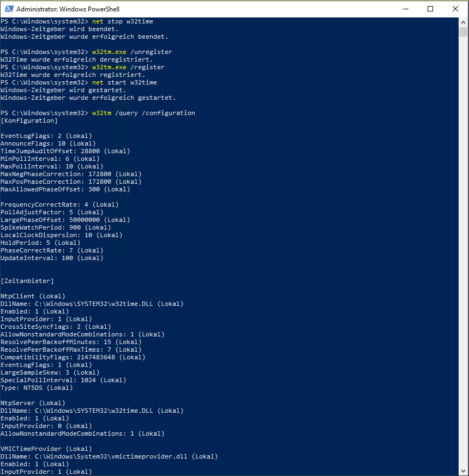Click 'MinPollInterval: 6 (Lokal)' line
Screen dimensions: 469x476
[50, 159]
